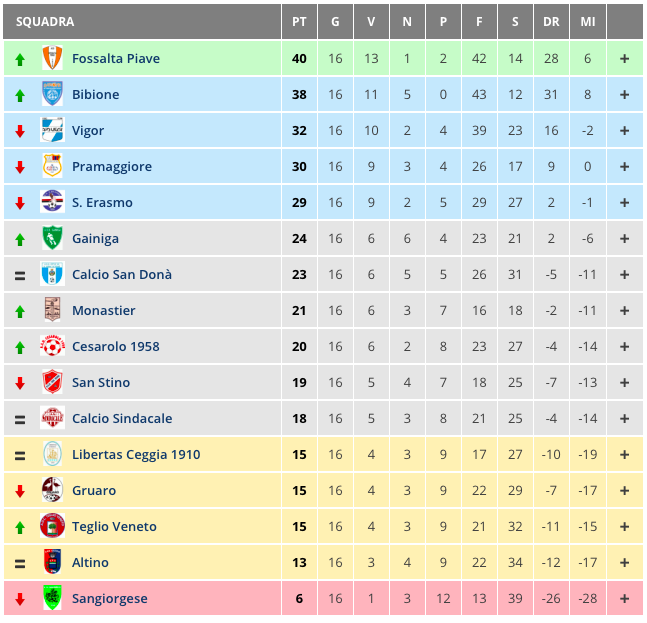Sort standings by DR column header
647x623 pixels.
point(551,21)
